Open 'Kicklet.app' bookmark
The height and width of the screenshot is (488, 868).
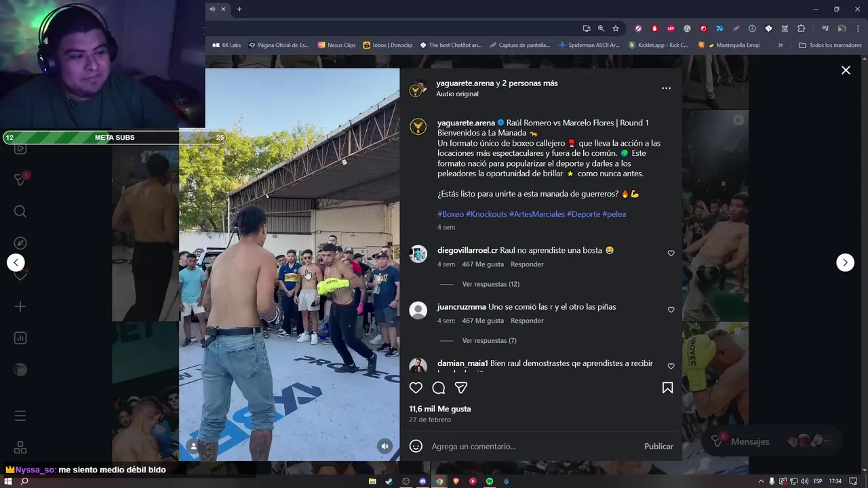(x=658, y=45)
